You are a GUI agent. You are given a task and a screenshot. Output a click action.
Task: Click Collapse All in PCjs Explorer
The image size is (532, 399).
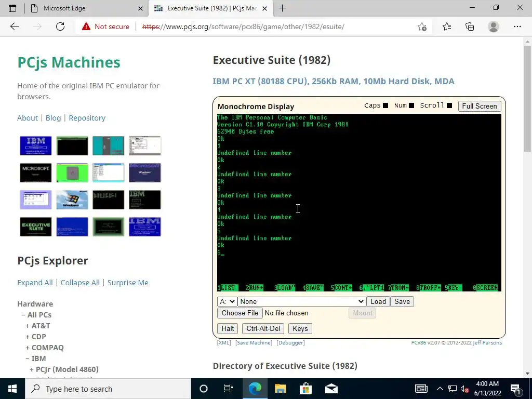[80, 283]
